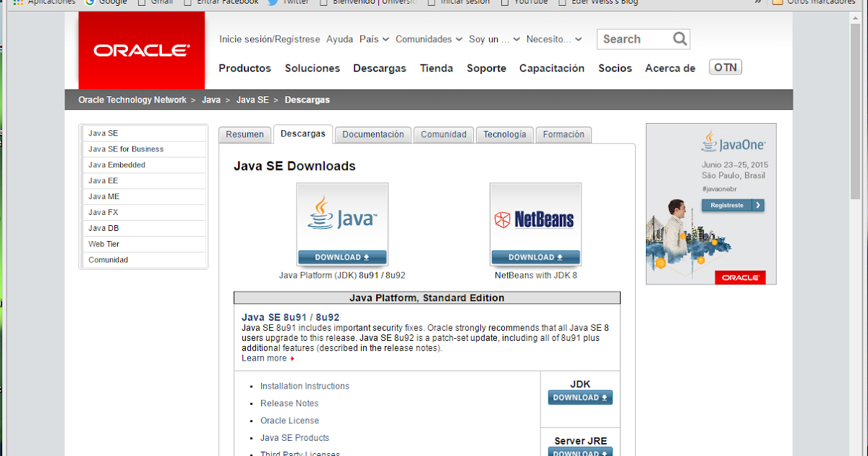Click the JDK Download button
Screen dimensions: 868x456
[x=580, y=397]
